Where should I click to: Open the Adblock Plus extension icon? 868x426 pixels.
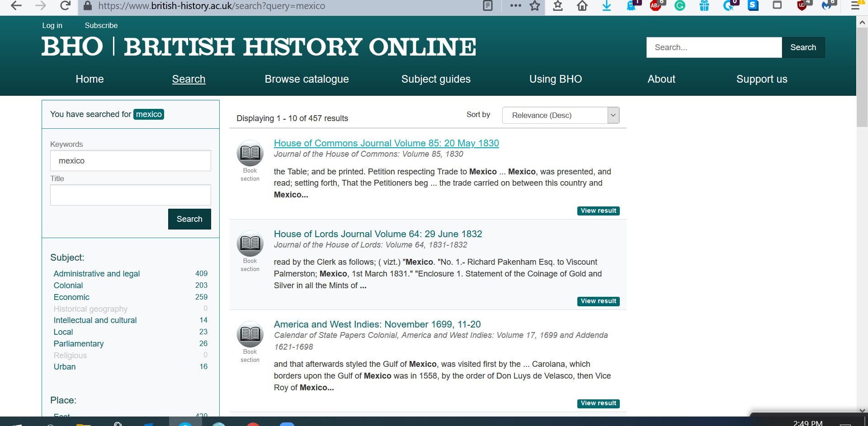tap(656, 6)
